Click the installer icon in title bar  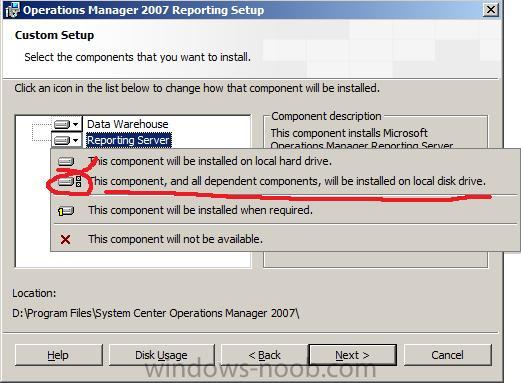(12, 10)
